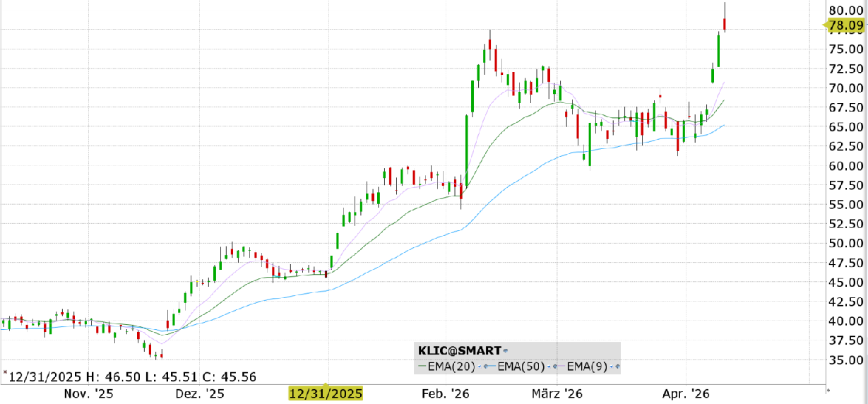Click the 47.50 price axis label

[x=846, y=263]
